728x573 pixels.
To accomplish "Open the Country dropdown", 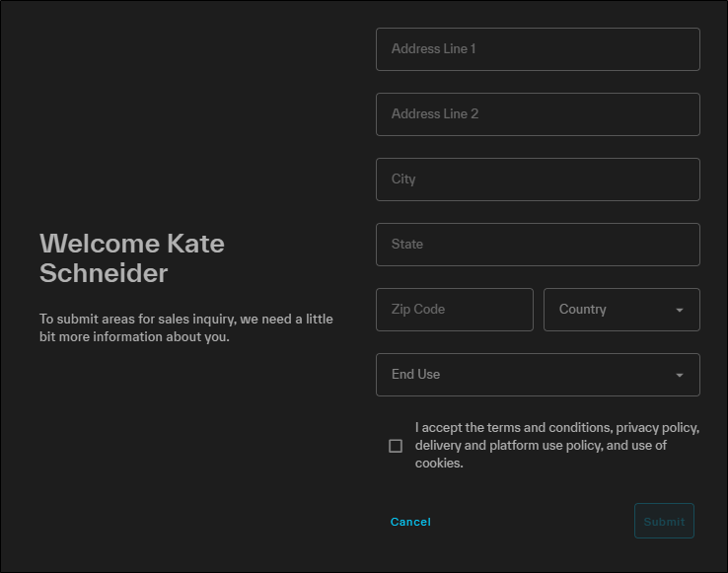I will coord(621,310).
